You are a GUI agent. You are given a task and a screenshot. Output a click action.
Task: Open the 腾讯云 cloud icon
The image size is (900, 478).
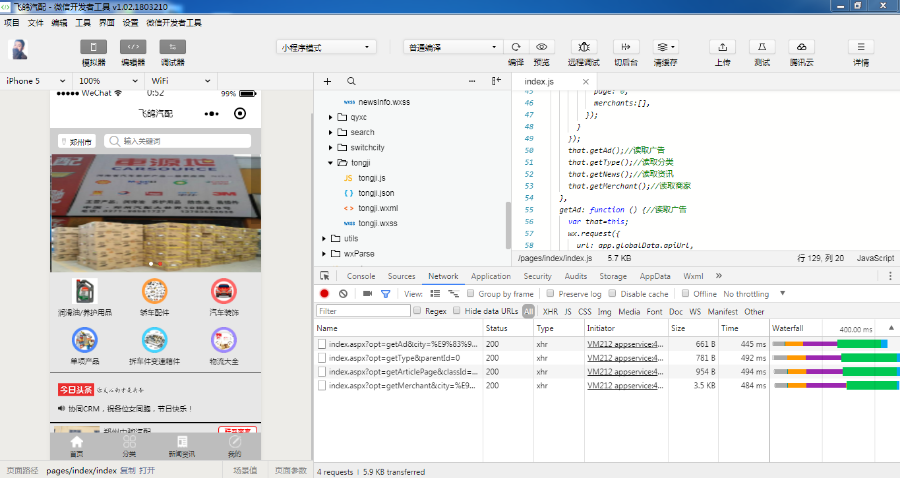click(801, 47)
